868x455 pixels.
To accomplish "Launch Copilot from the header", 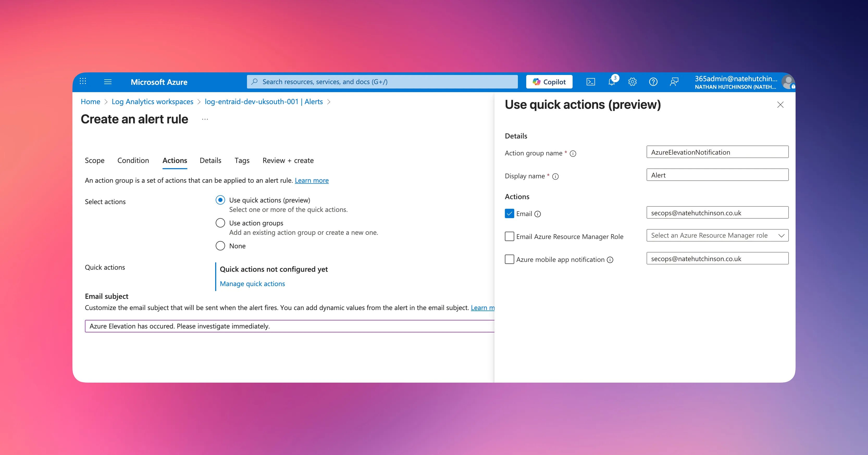I will point(549,82).
